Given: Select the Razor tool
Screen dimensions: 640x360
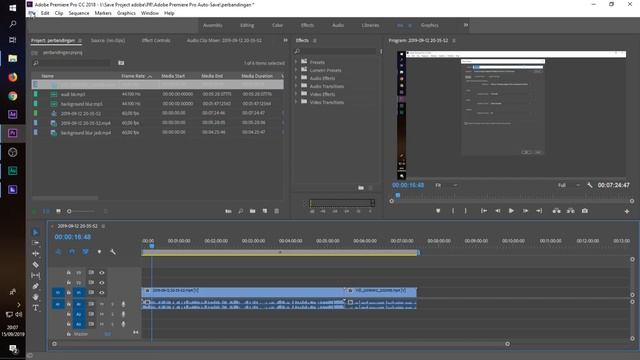Looking at the screenshot, I should pos(36,264).
